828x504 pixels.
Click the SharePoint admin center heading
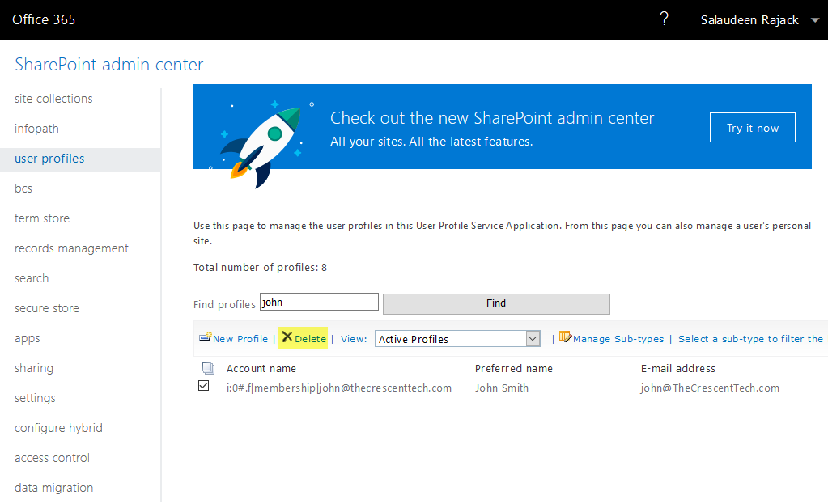click(107, 64)
